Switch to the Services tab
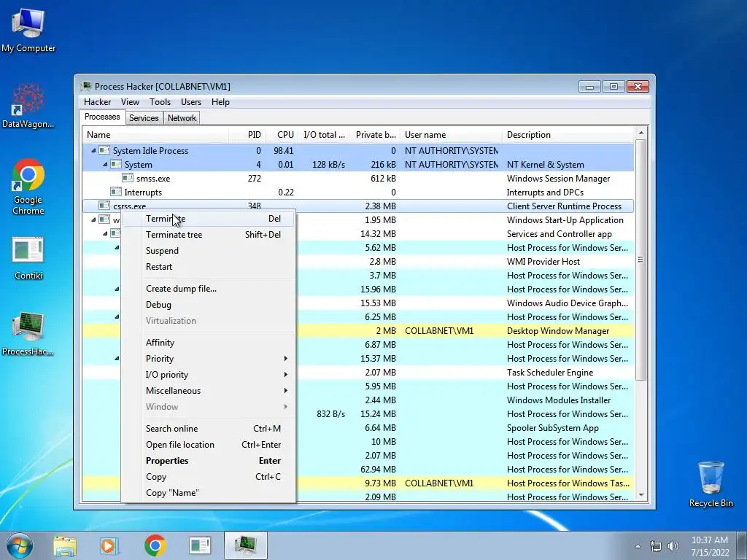Image resolution: width=747 pixels, height=560 pixels. [x=144, y=118]
